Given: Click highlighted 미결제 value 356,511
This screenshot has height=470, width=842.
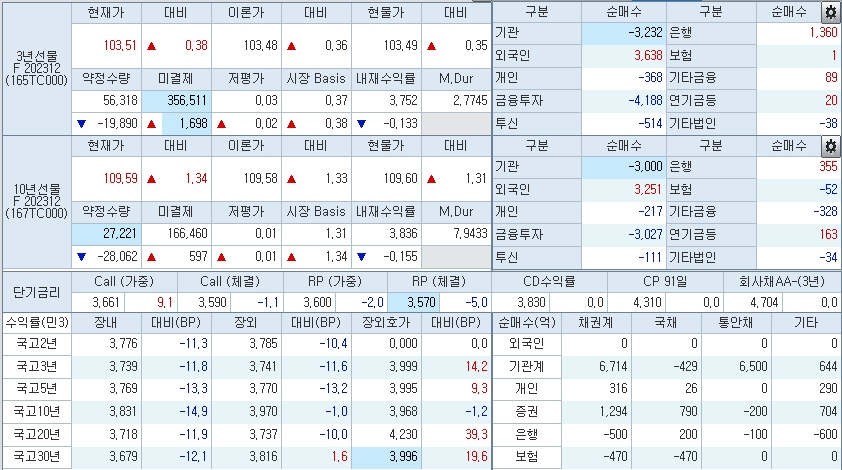Looking at the screenshot, I should (176, 101).
